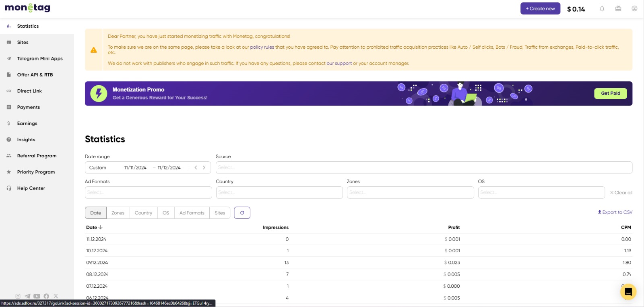
Task: Open the OS select dropdown
Action: pyautogui.click(x=541, y=192)
